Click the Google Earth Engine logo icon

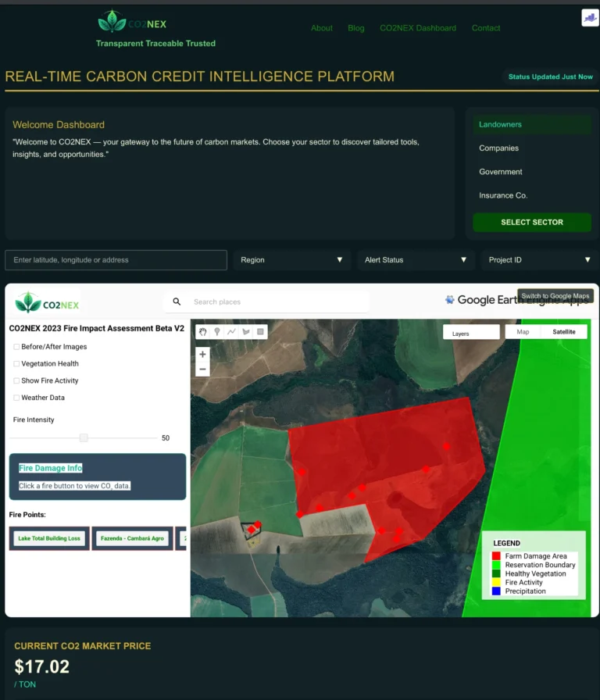[450, 299]
